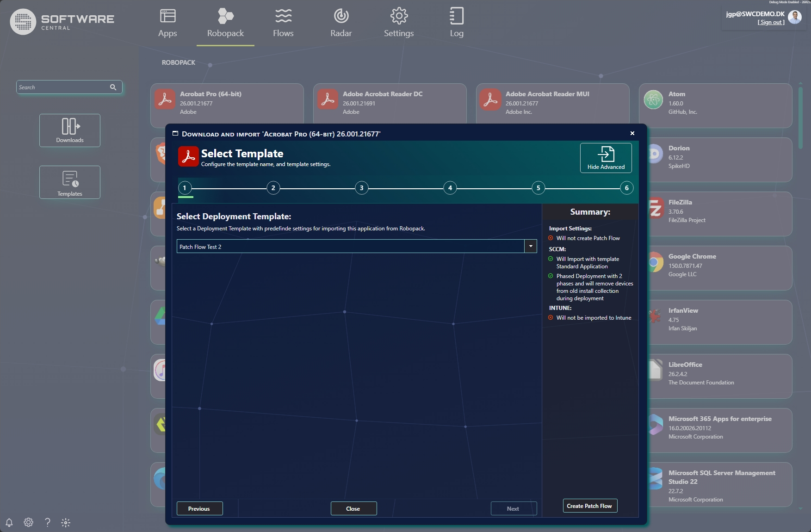Open the Robopack tab

tap(225, 23)
